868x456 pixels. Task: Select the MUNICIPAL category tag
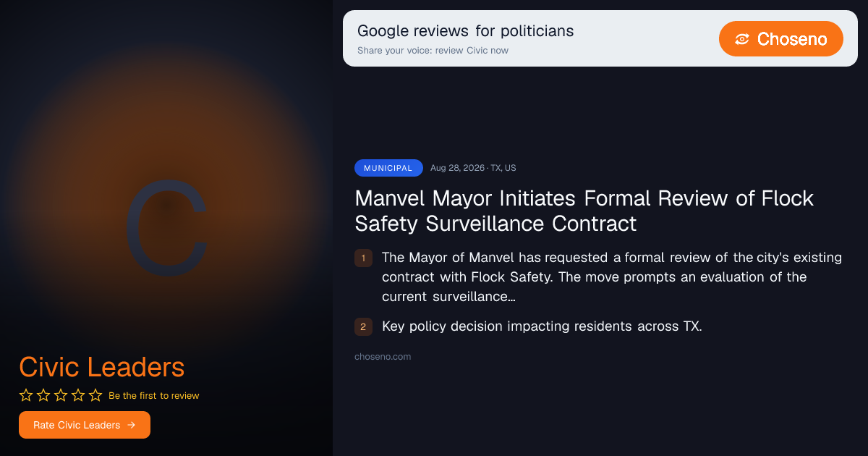tap(388, 168)
